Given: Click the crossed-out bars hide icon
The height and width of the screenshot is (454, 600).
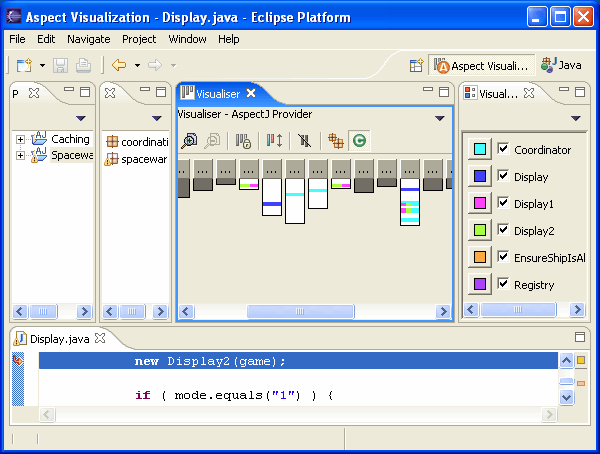Looking at the screenshot, I should pyautogui.click(x=305, y=141).
